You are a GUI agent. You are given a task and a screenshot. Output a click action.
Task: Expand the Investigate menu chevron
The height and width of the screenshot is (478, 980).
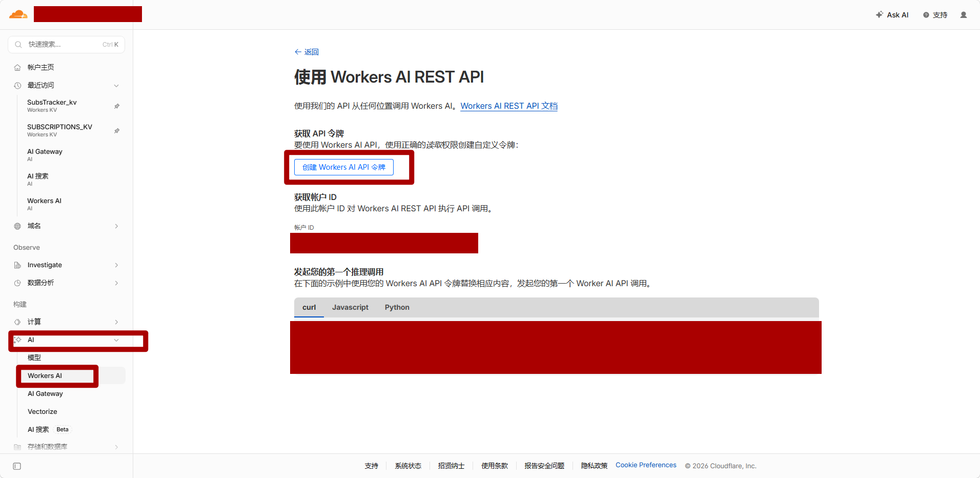pyautogui.click(x=116, y=265)
